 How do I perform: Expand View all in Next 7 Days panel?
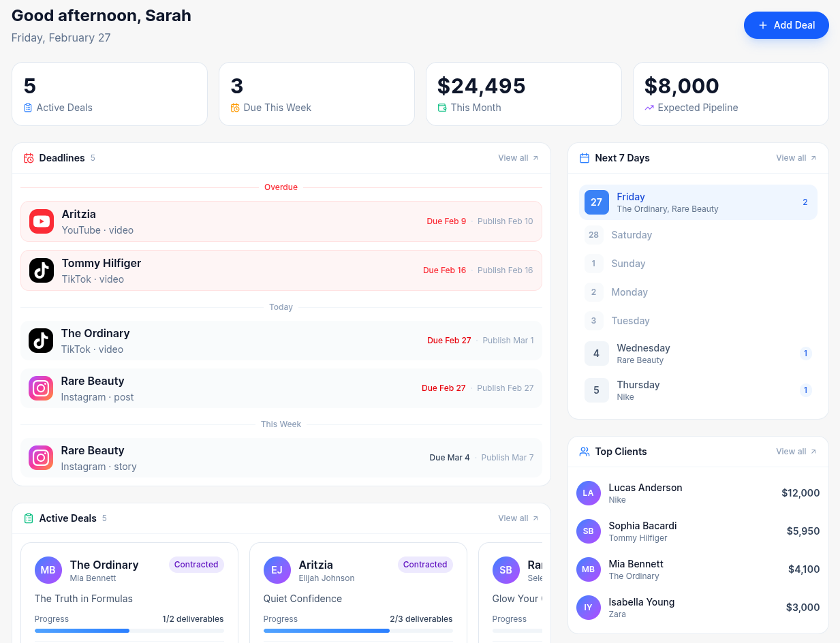click(x=795, y=157)
